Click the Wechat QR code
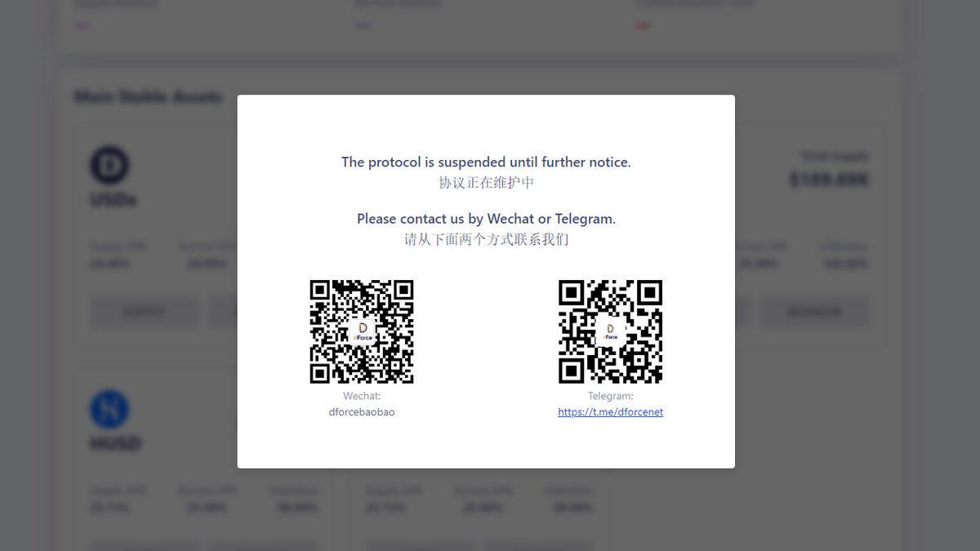Image resolution: width=980 pixels, height=551 pixels. (x=362, y=331)
